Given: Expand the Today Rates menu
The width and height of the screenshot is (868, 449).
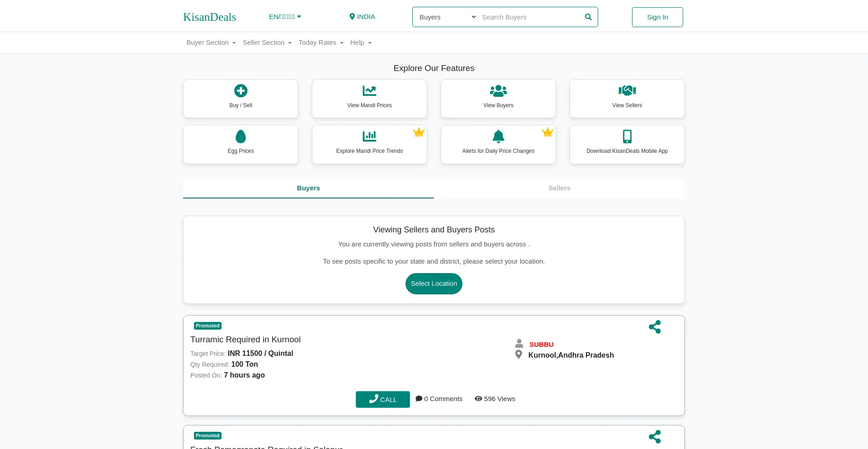Looking at the screenshot, I should click(321, 43).
